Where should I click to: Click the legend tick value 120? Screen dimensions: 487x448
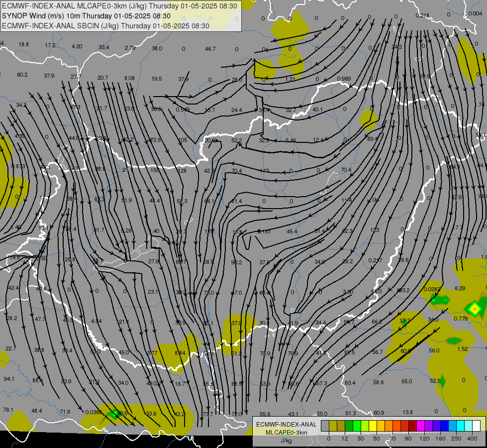pos(424,439)
